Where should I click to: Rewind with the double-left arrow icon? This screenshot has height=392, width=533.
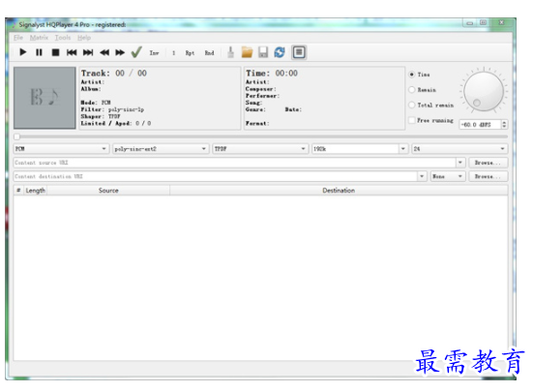coord(104,52)
